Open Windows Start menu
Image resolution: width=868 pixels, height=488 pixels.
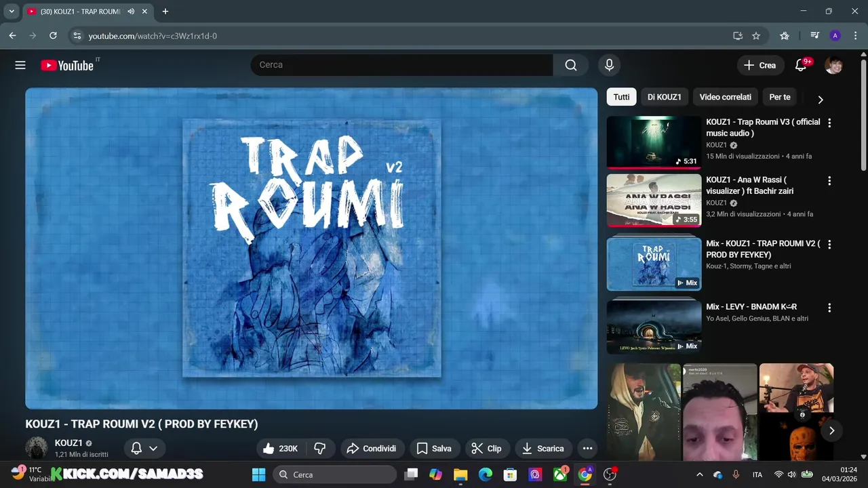point(258,474)
